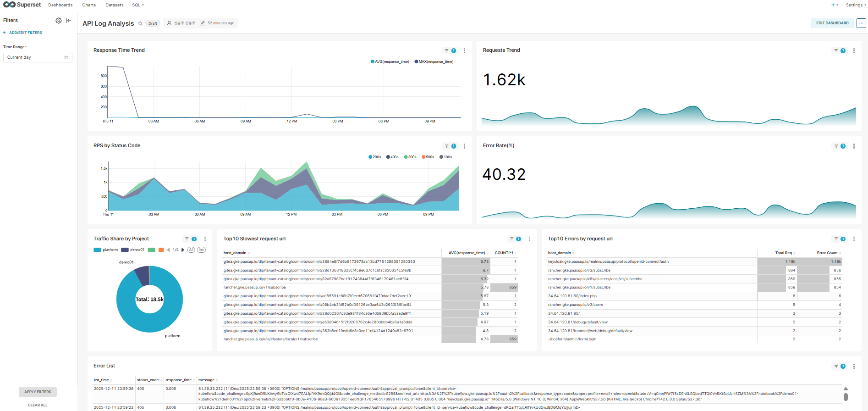The width and height of the screenshot is (868, 411).
Task: Toggle MAX(response_time) legend series
Action: [434, 61]
